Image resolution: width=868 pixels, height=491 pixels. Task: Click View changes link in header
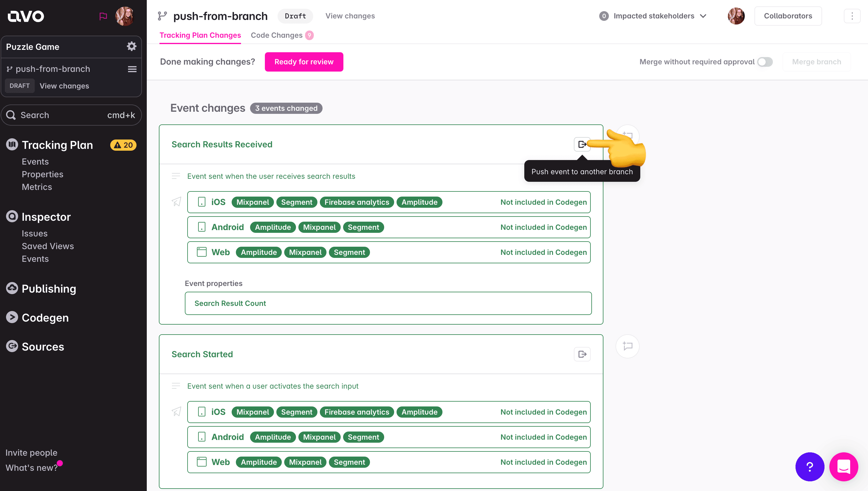pos(350,16)
